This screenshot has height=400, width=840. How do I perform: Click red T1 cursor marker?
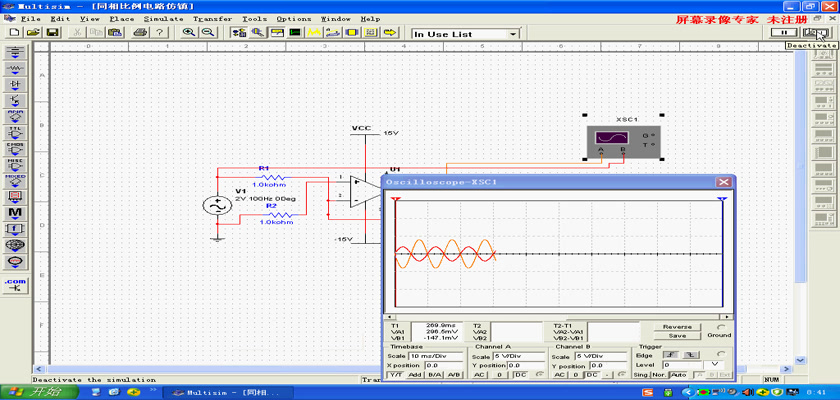point(396,200)
